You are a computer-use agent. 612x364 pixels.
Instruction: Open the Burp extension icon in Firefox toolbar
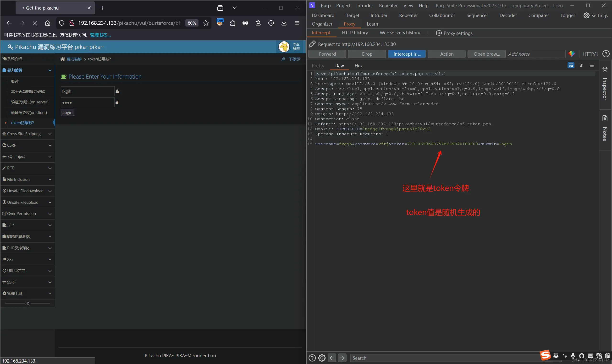pos(220,22)
